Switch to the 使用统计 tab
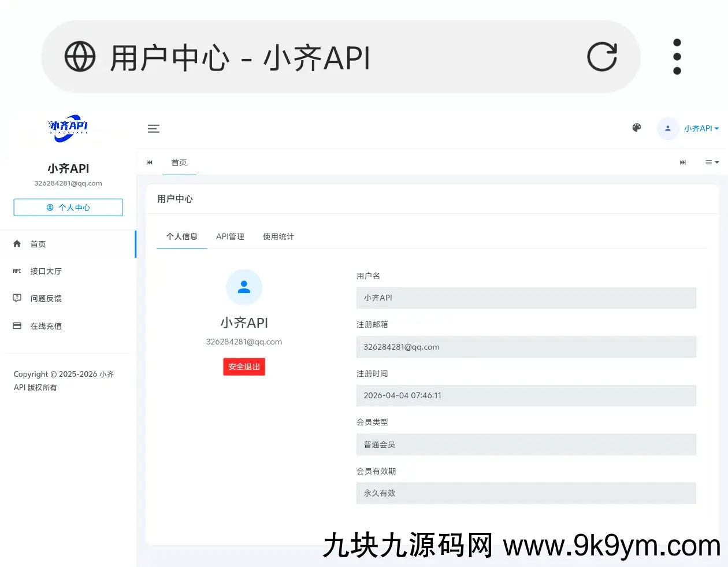Screen dimensions: 728x567 pyautogui.click(x=278, y=236)
